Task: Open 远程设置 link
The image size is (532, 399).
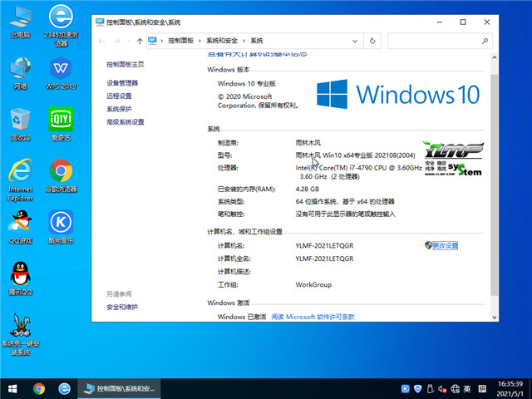Action: (x=119, y=96)
